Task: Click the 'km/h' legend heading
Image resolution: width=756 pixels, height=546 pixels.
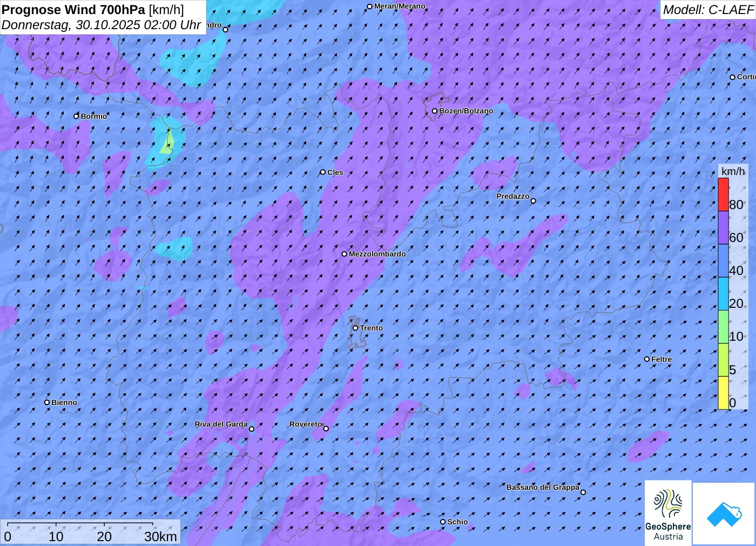Action: [x=733, y=171]
